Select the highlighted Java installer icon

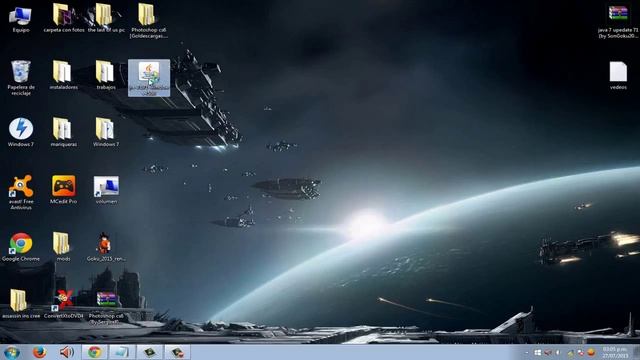pyautogui.click(x=149, y=78)
